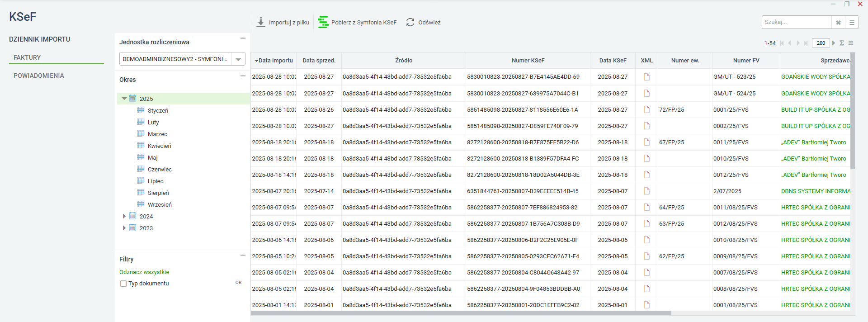868x322 pixels.
Task: Open XML icon for invoice 2/07/2025
Action: [x=646, y=191]
